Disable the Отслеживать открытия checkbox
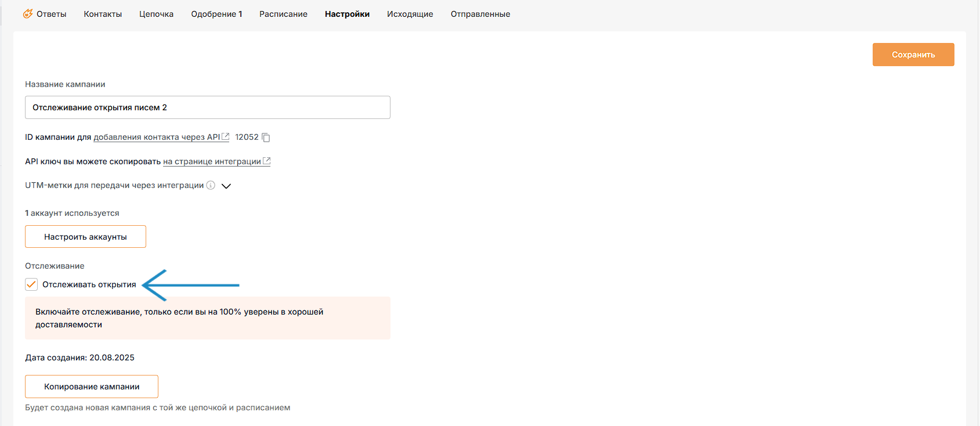The height and width of the screenshot is (426, 980). 31,284
